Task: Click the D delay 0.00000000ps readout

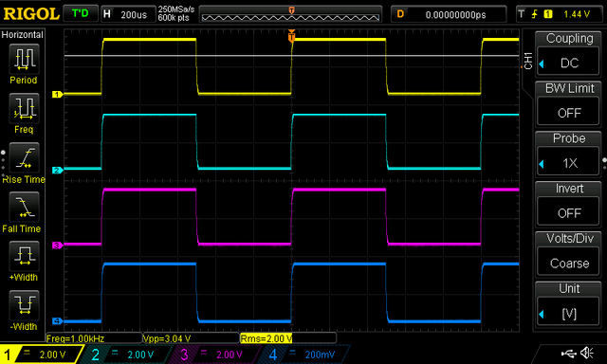Action: 449,14
